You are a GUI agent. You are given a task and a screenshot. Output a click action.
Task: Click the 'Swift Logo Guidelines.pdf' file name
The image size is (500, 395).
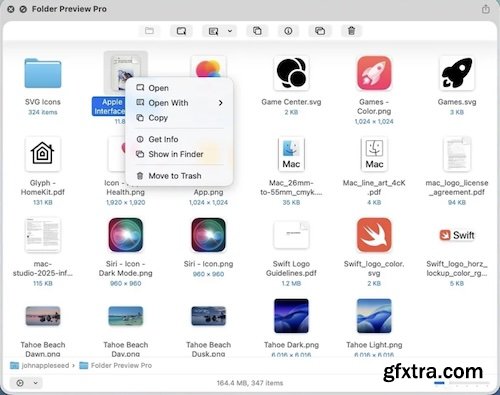tap(291, 268)
